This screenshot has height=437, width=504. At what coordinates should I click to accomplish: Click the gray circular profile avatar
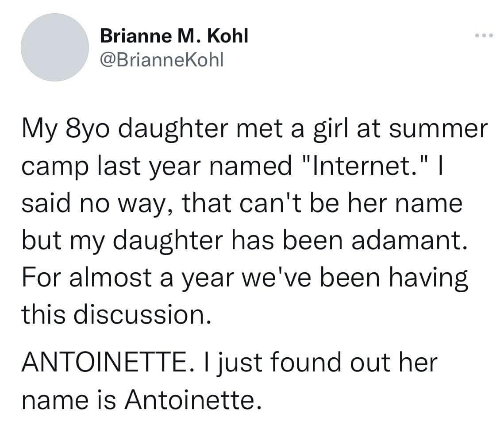[x=55, y=47]
